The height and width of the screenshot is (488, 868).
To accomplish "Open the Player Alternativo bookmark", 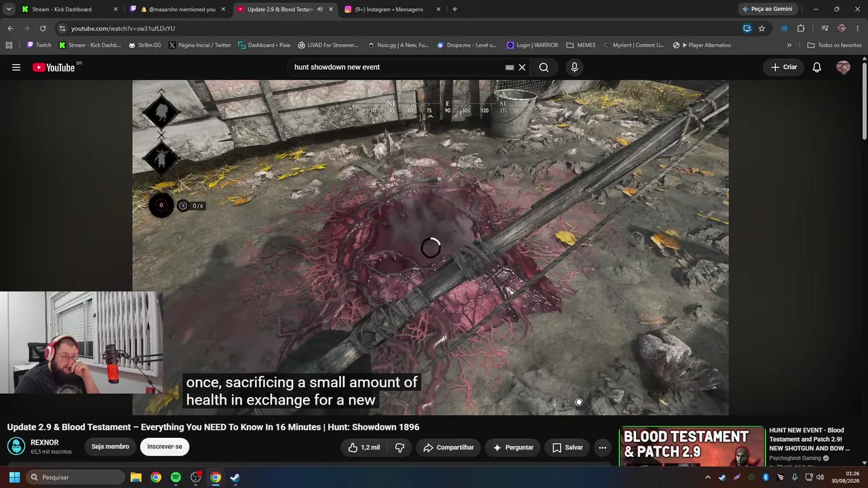I will click(x=702, y=45).
